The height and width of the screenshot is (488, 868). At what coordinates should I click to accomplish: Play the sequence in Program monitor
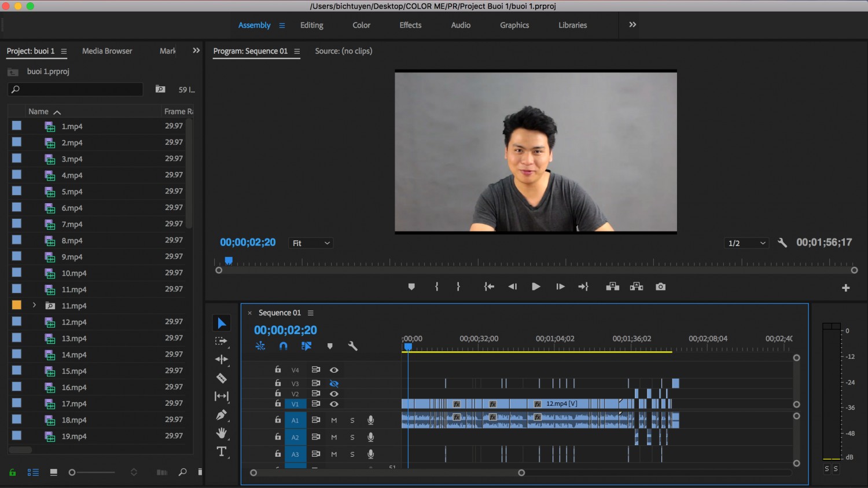[536, 287]
